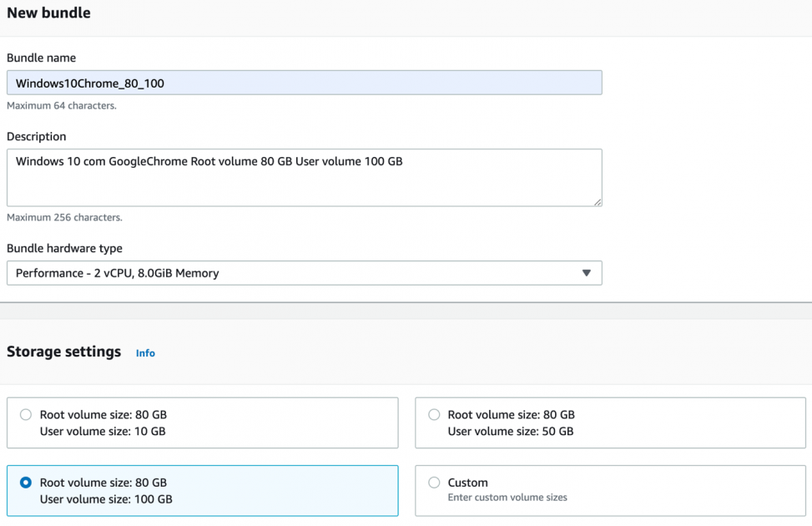Click the "Storage settings" section heading
Image resolution: width=812 pixels, height=526 pixels.
[x=64, y=352]
